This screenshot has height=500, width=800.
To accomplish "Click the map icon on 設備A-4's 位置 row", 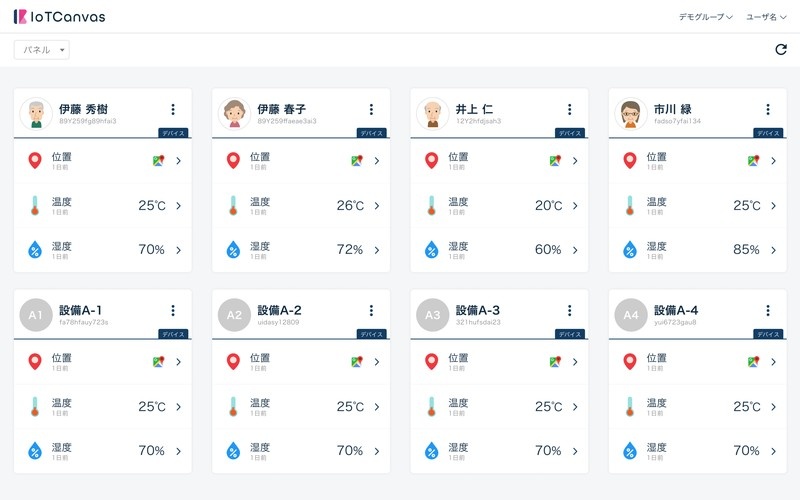I will point(753,361).
